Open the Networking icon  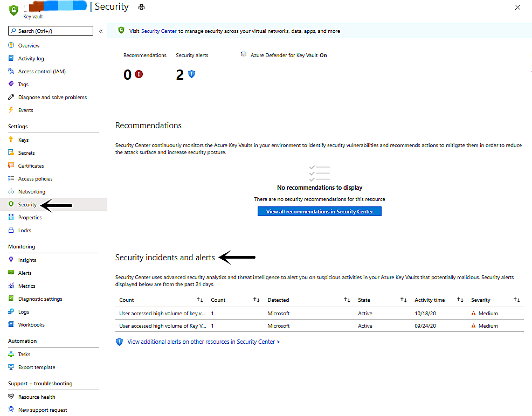pyautogui.click(x=11, y=191)
